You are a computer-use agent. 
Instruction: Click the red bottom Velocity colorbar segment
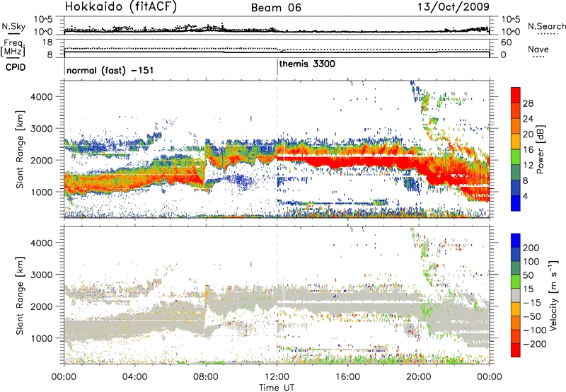point(516,350)
